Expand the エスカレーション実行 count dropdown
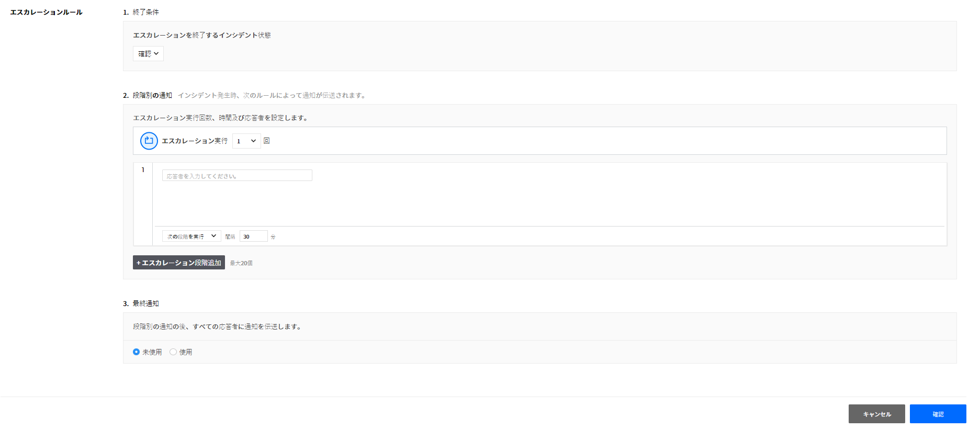980x429 pixels. click(246, 141)
